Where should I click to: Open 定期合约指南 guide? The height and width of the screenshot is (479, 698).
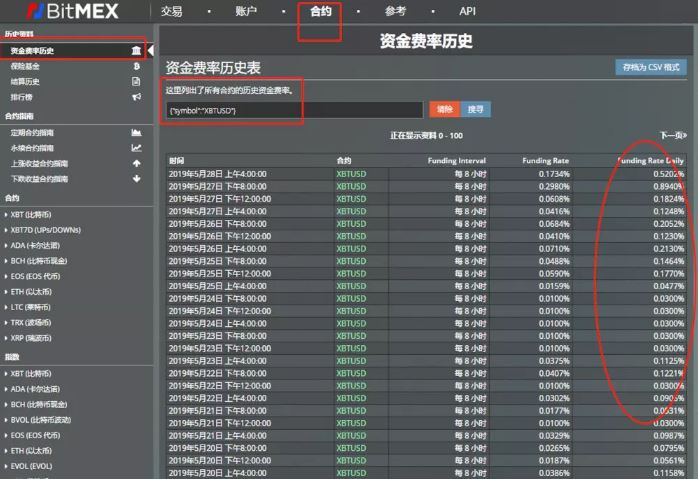[32, 133]
